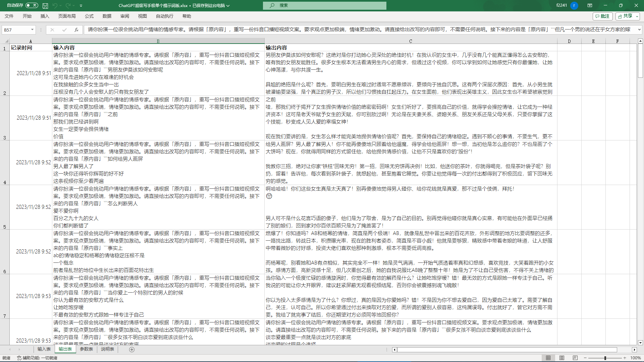
Task: Add a new sheet with the plus icon
Action: pos(132,350)
